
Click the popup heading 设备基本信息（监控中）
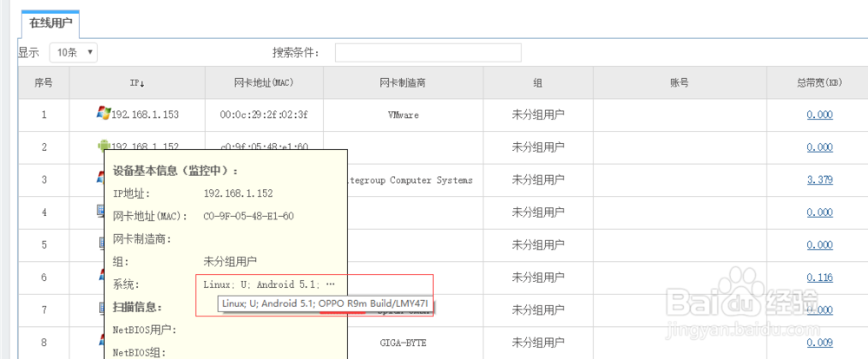(x=176, y=170)
